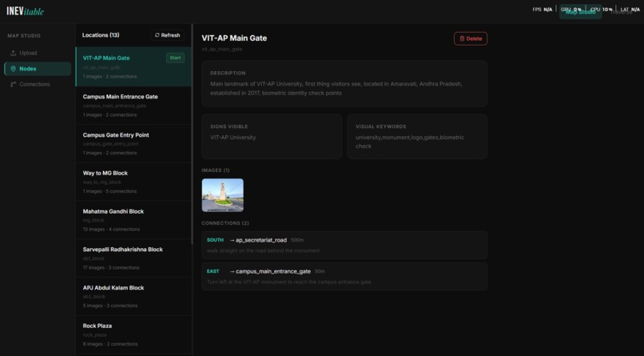Click the 'VIT-AP University' signs visible value
This screenshot has width=644, height=356.
point(233,138)
